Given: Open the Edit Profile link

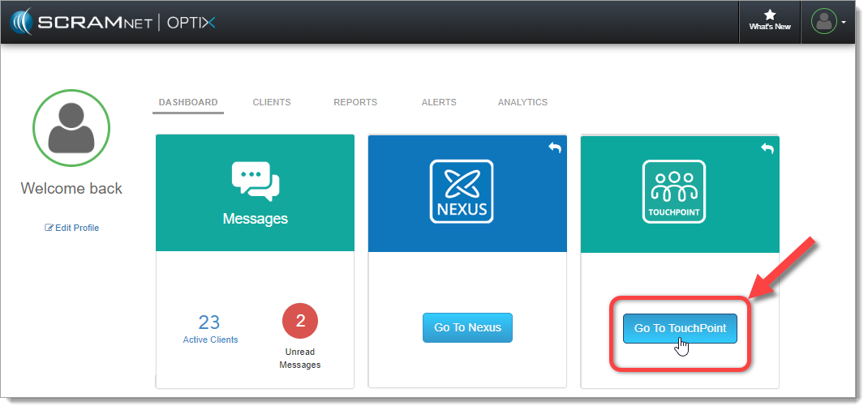Looking at the screenshot, I should (72, 228).
